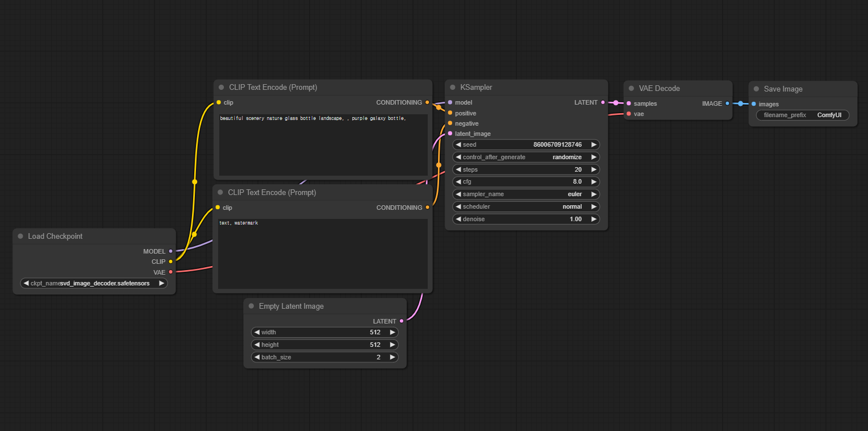This screenshot has height=431, width=868.
Task: Open the control_after_generate randomize dropdown
Action: (526, 157)
